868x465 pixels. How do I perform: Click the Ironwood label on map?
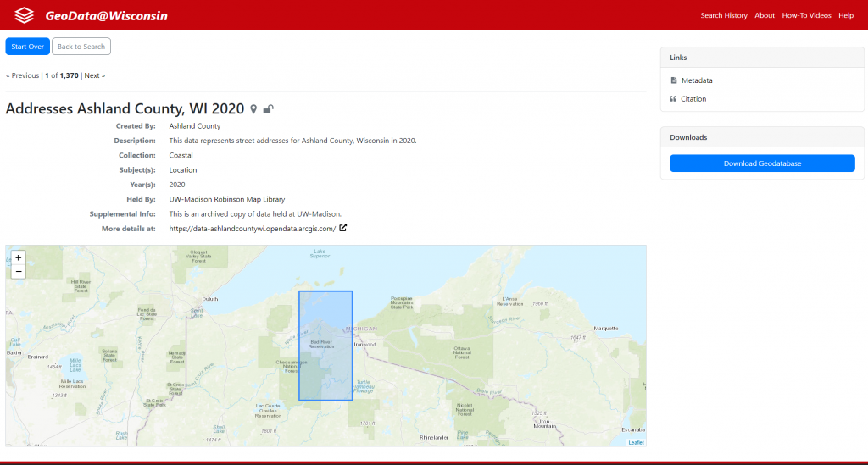(x=365, y=345)
